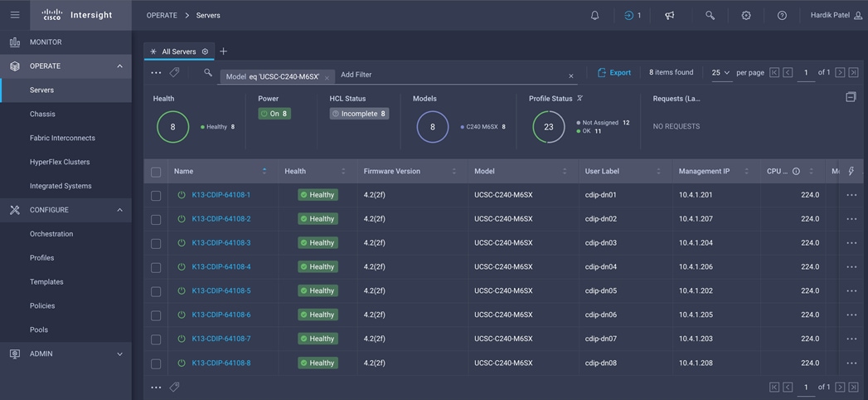Image resolution: width=868 pixels, height=400 pixels.
Task: Check the box for K13-CDIP-64108-2
Action: coord(156,219)
